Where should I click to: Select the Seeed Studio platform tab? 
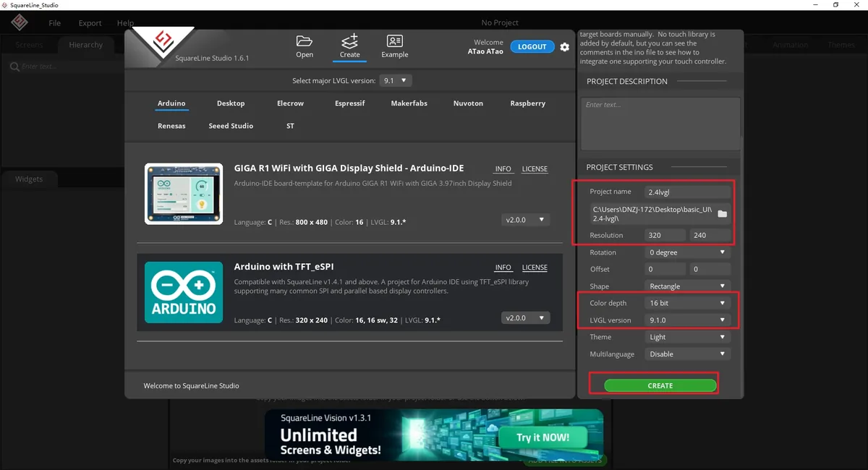click(231, 126)
